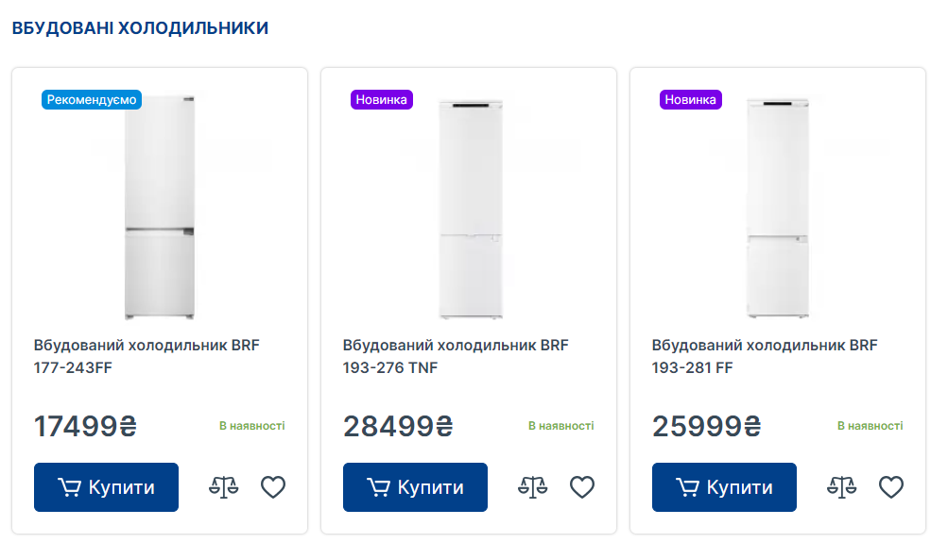Add BRF 193-276 TNF to favorites (heart icon)

pyautogui.click(x=582, y=487)
